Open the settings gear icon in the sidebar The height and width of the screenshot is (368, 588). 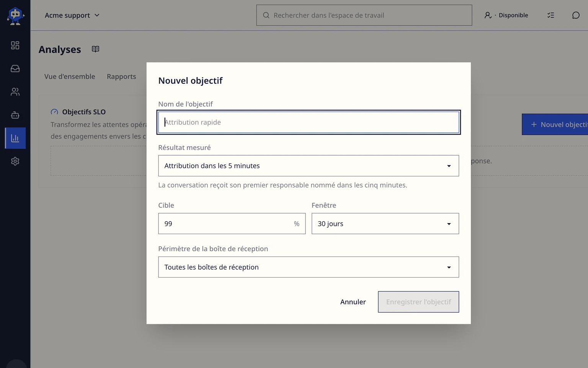[x=15, y=161]
